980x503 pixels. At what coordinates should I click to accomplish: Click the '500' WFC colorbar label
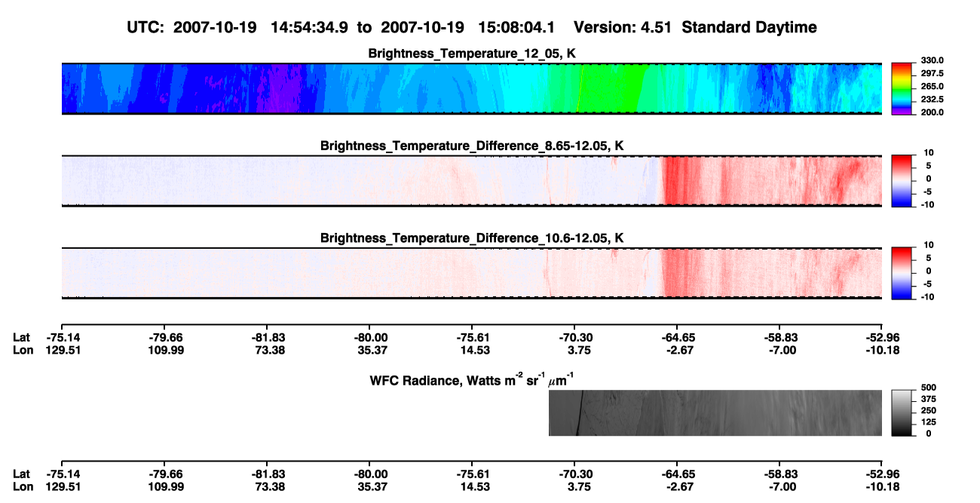click(x=928, y=388)
